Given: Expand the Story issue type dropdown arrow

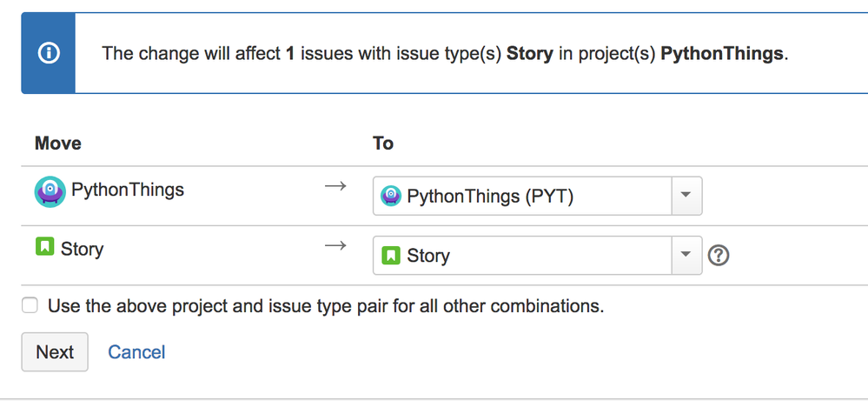Looking at the screenshot, I should click(x=686, y=256).
